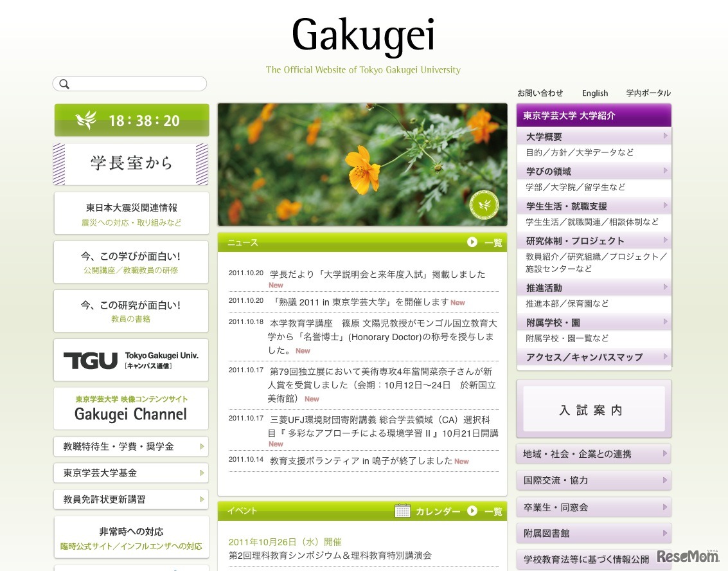This screenshot has height=571, width=728.
Task: Open the 学長室から banner
Action: coord(131,164)
